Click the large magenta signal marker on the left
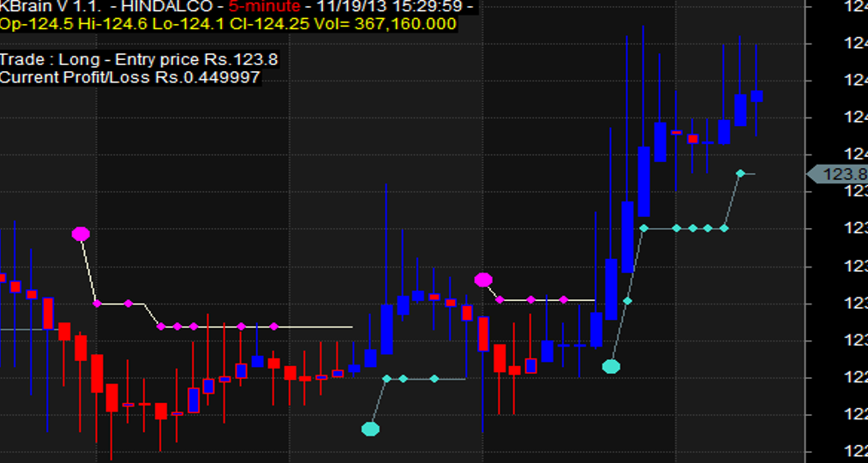The image size is (868, 463). tap(81, 234)
